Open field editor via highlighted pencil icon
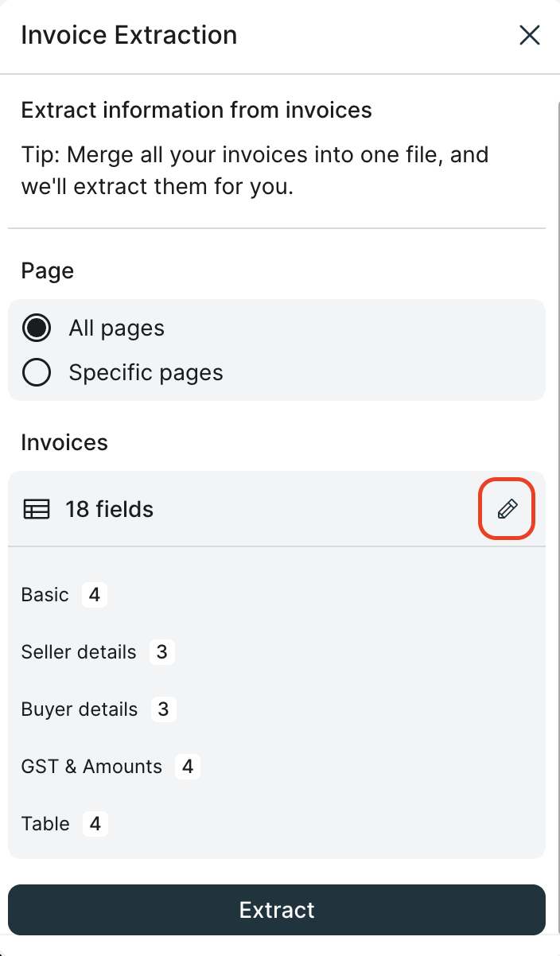 (x=507, y=508)
